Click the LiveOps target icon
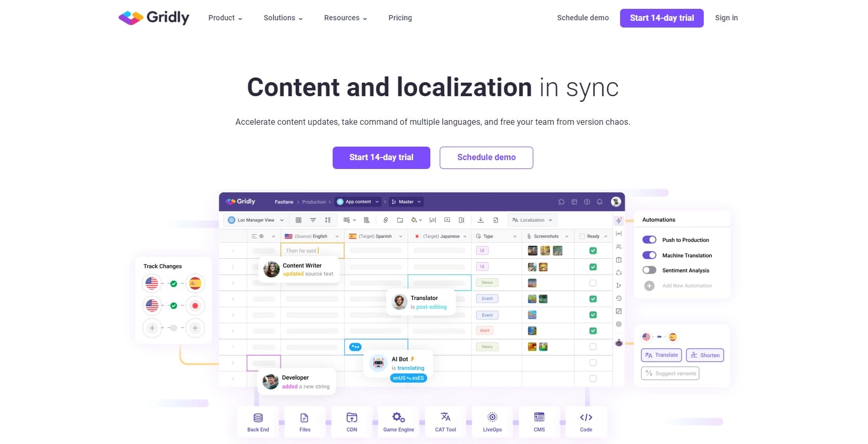The width and height of the screenshot is (868, 444). point(492,417)
